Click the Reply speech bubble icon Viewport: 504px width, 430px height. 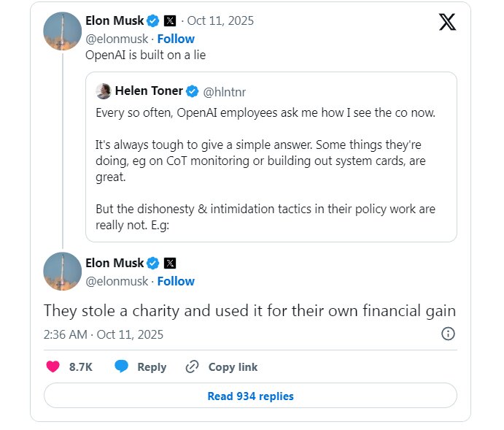click(x=122, y=366)
